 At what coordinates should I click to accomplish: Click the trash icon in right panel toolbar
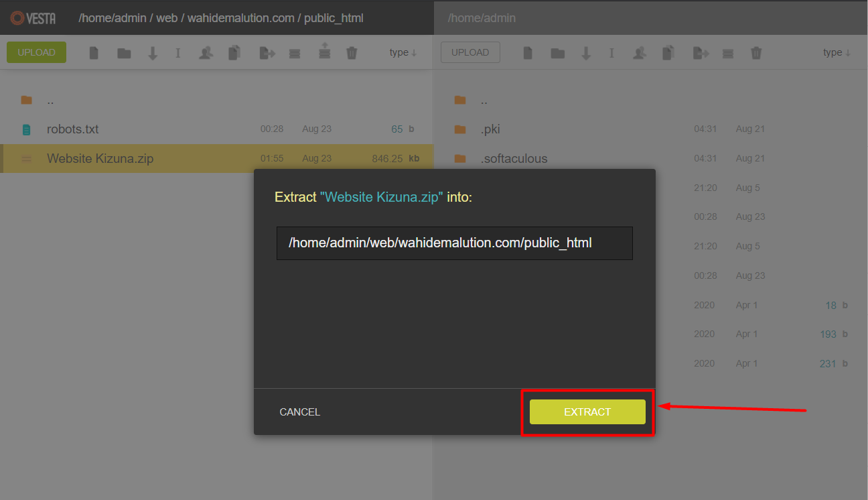click(756, 53)
